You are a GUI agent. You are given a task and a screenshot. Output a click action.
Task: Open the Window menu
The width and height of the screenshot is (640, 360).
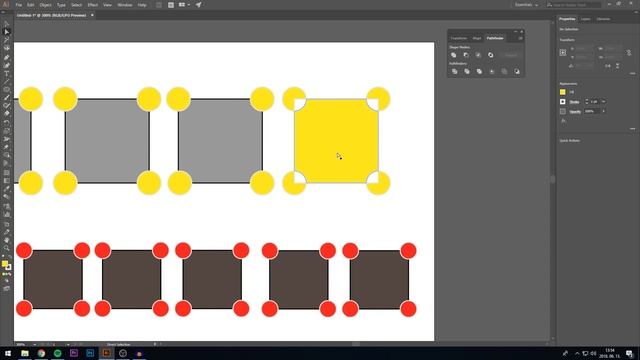124,5
